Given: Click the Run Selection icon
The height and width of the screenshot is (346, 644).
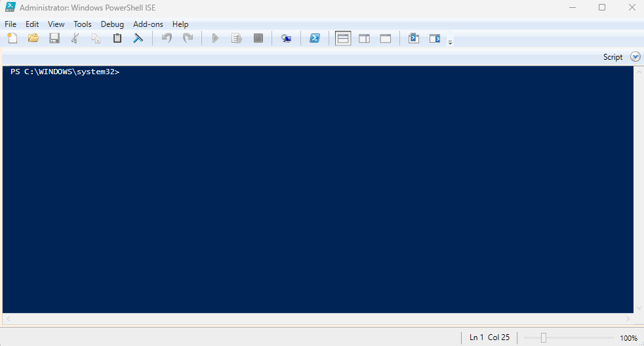Looking at the screenshot, I should pyautogui.click(x=237, y=38).
